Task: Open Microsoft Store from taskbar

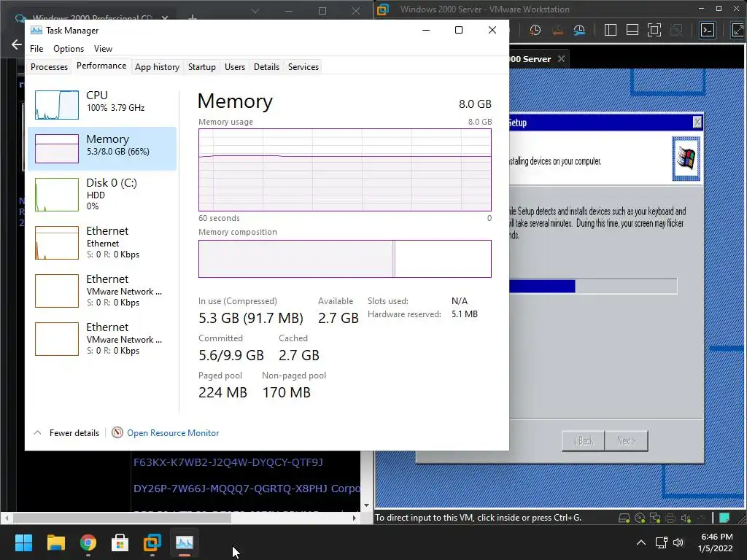Action: tap(120, 542)
